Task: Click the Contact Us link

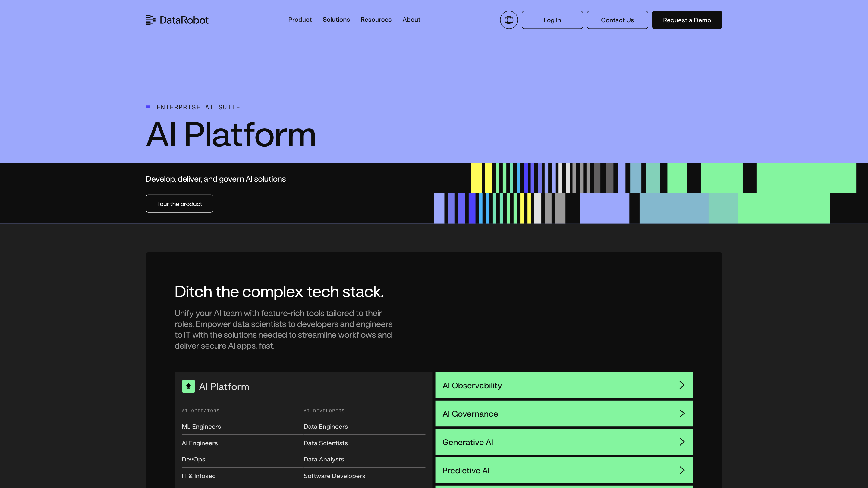Action: pyautogui.click(x=617, y=20)
